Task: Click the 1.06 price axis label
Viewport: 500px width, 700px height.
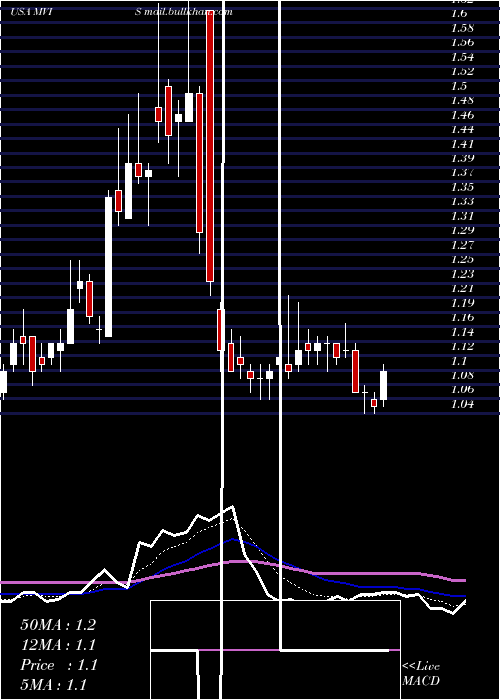Action: 462,389
